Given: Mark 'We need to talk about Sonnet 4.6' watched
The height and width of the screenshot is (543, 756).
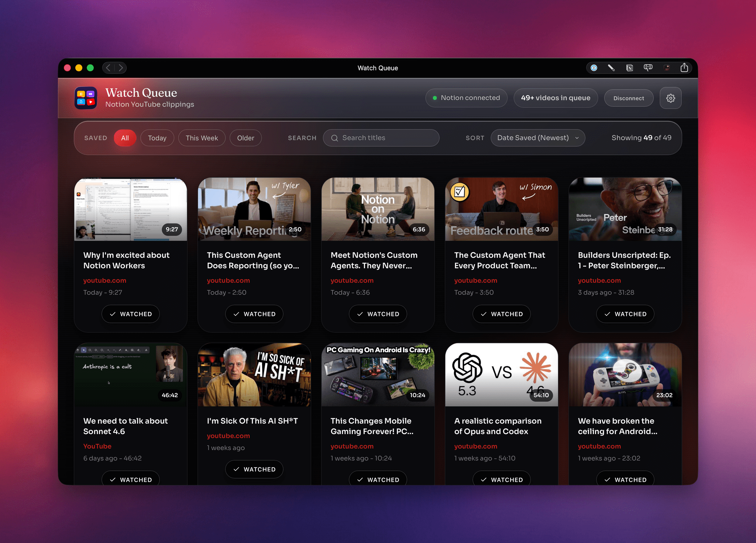Looking at the screenshot, I should click(131, 478).
